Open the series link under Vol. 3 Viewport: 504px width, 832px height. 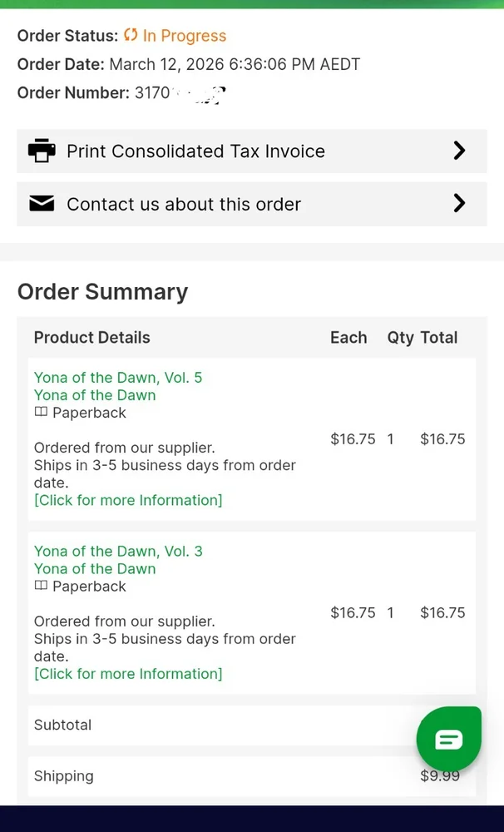click(95, 569)
